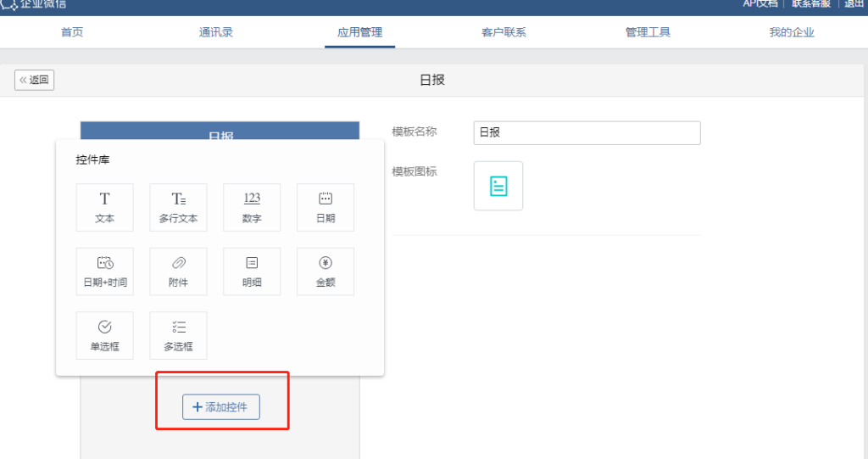The height and width of the screenshot is (459, 868).
Task: Open the 联系客服 link
Action: tap(811, 4)
